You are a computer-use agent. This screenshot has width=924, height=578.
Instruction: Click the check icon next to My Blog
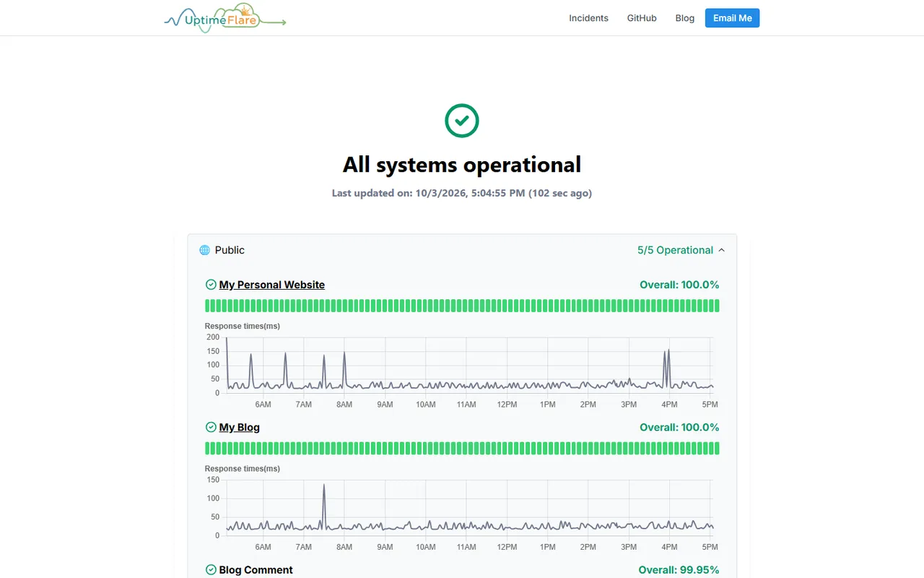(x=211, y=427)
